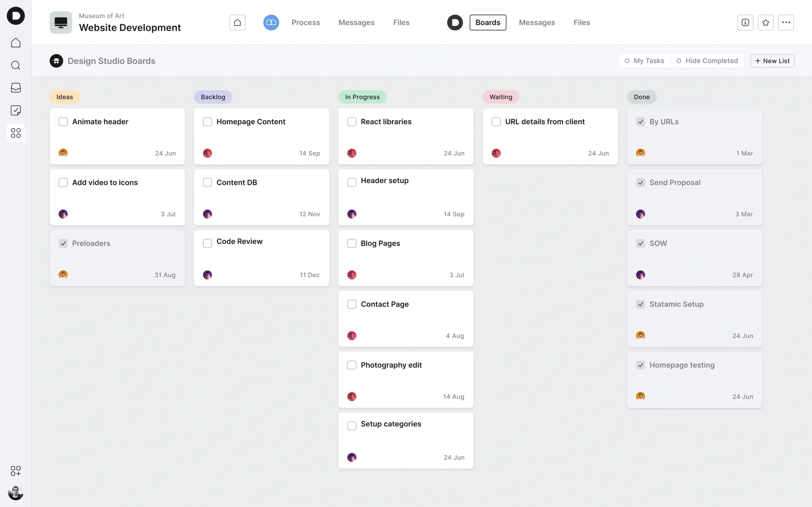The height and width of the screenshot is (507, 812).
Task: Open the three-dot more options menu
Action: [786, 22]
